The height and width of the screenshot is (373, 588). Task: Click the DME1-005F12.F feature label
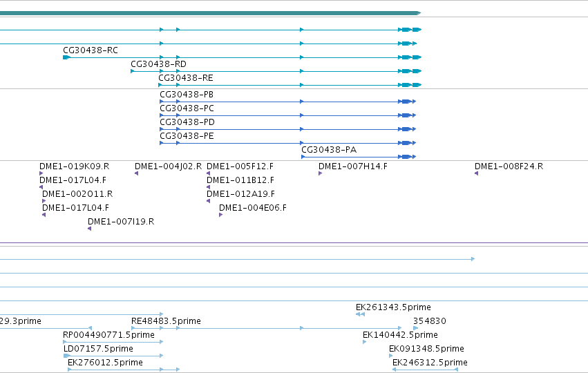[x=240, y=166]
